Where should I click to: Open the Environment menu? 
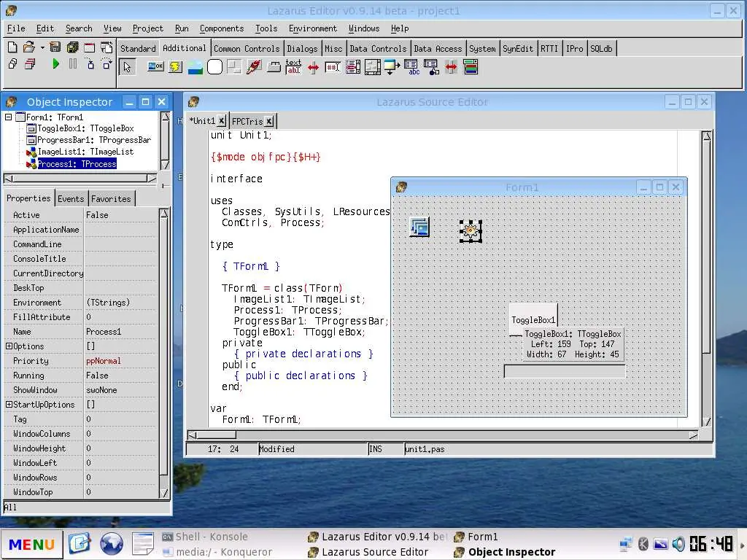tap(313, 28)
